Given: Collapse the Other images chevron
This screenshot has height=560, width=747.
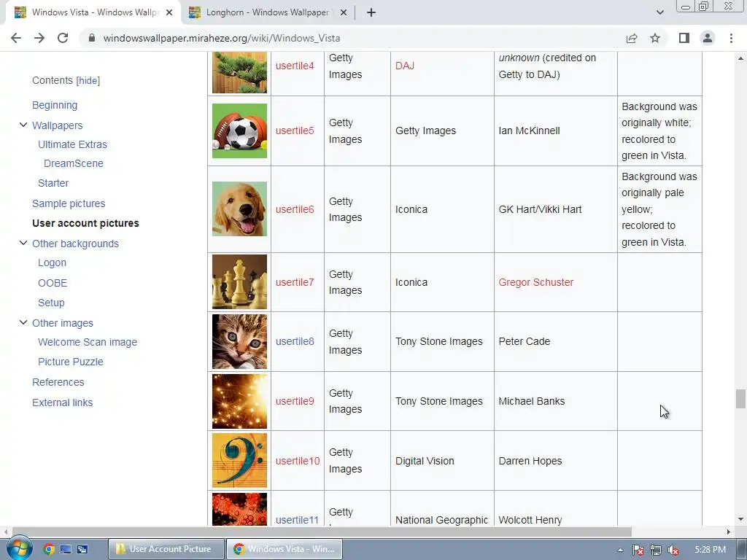Looking at the screenshot, I should (23, 322).
